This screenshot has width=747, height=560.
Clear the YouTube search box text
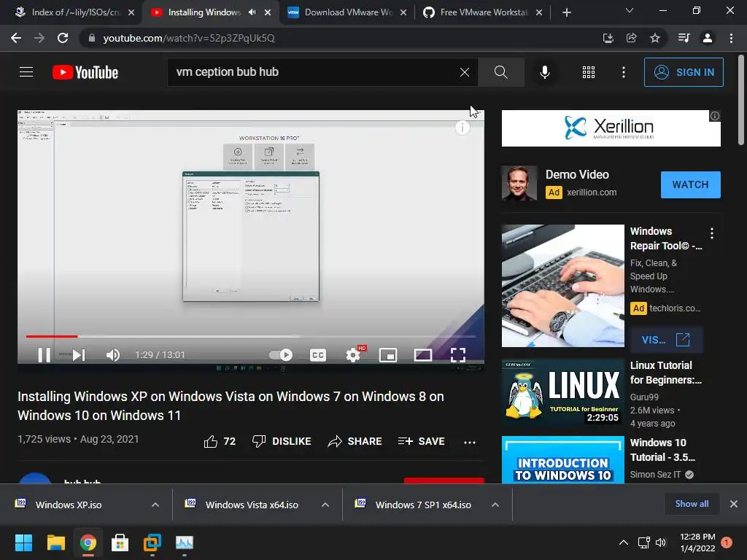point(465,72)
